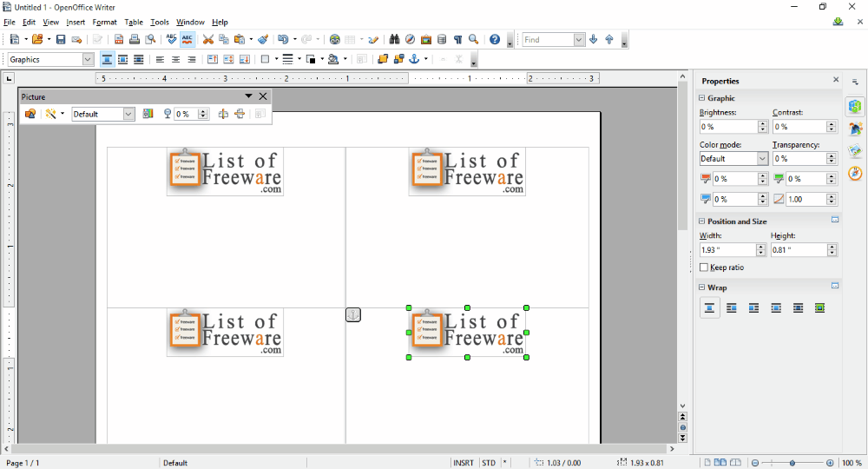Screen dimensions: 868x469
Task: Select the last green Wrap option in sidebar
Action: point(820,307)
